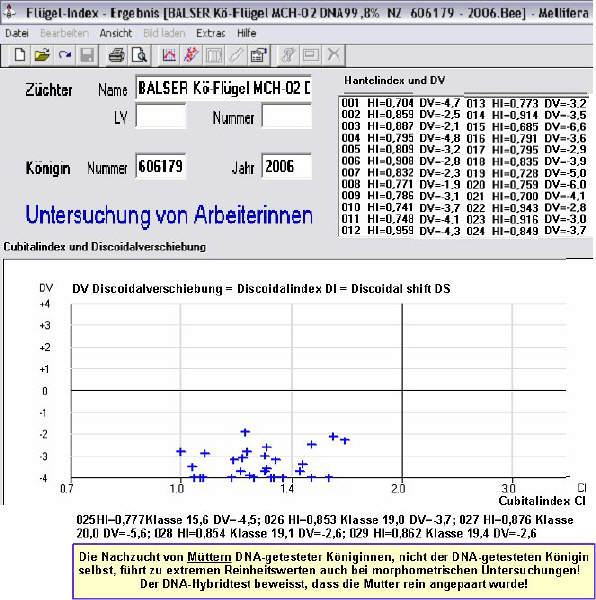Viewport: 596px width, 600px height.
Task: Click the application icon in title bar
Action: (x=9, y=12)
